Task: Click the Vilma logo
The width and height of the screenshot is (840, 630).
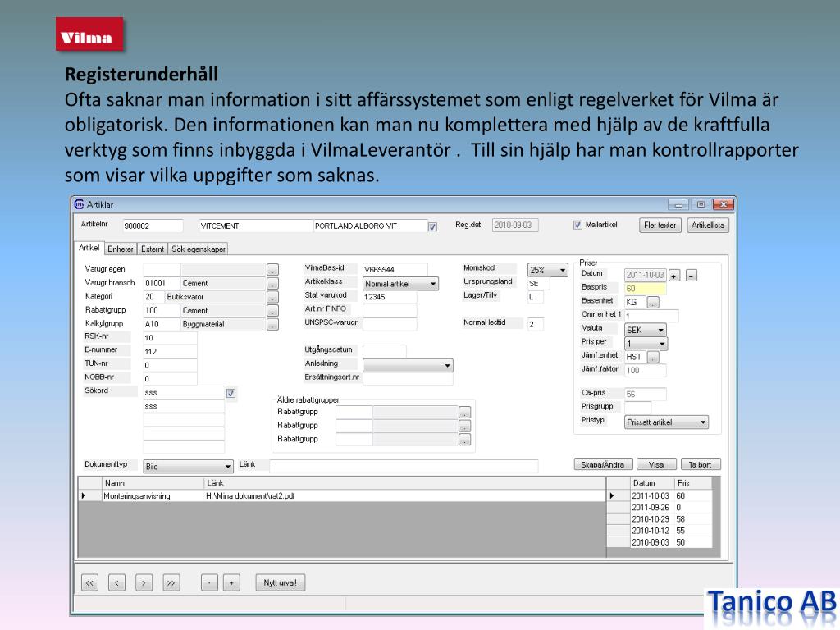Action: pos(89,34)
